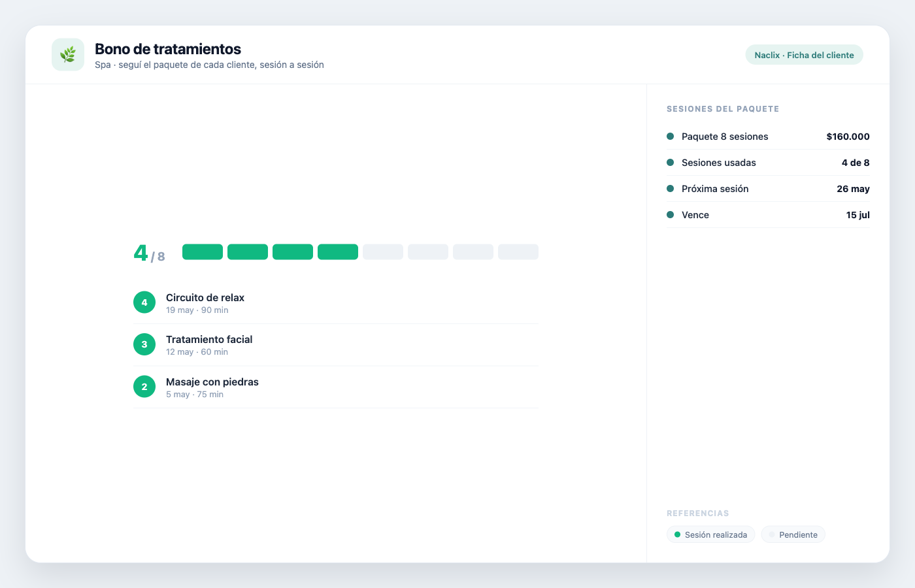Open the Masaje con piedras session entry

(336, 387)
